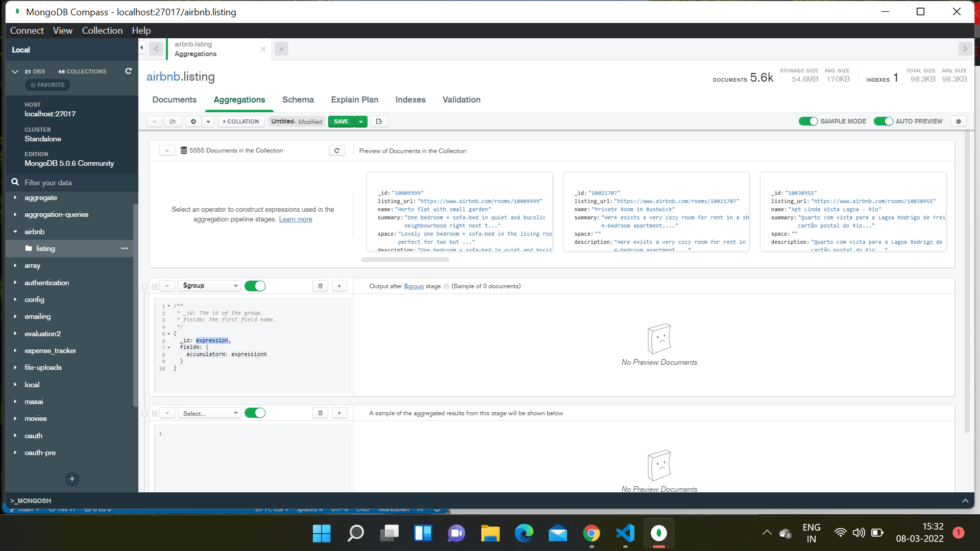The height and width of the screenshot is (551, 980).
Task: Expand the authentication database in sidebar
Action: 15,283
